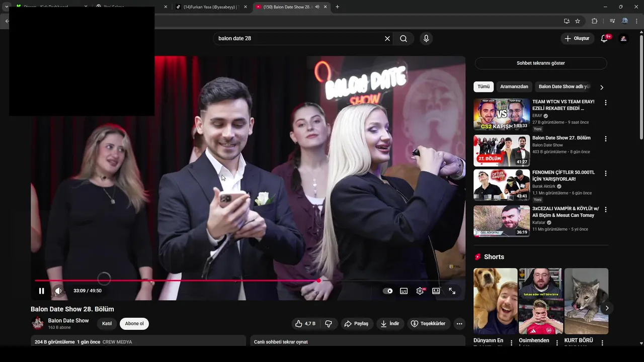Click the Canlı sohbeti tekrar oynat panel
The height and width of the screenshot is (362, 644).
(358, 341)
